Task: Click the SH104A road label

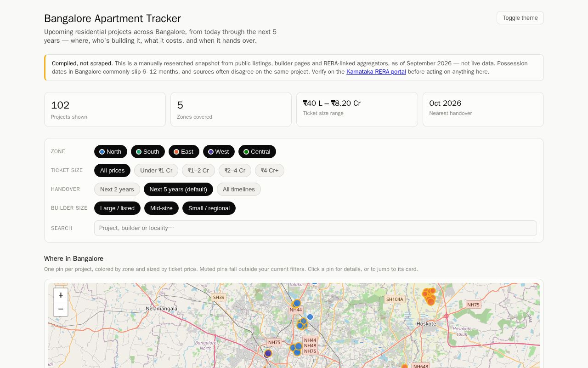Action: point(395,299)
